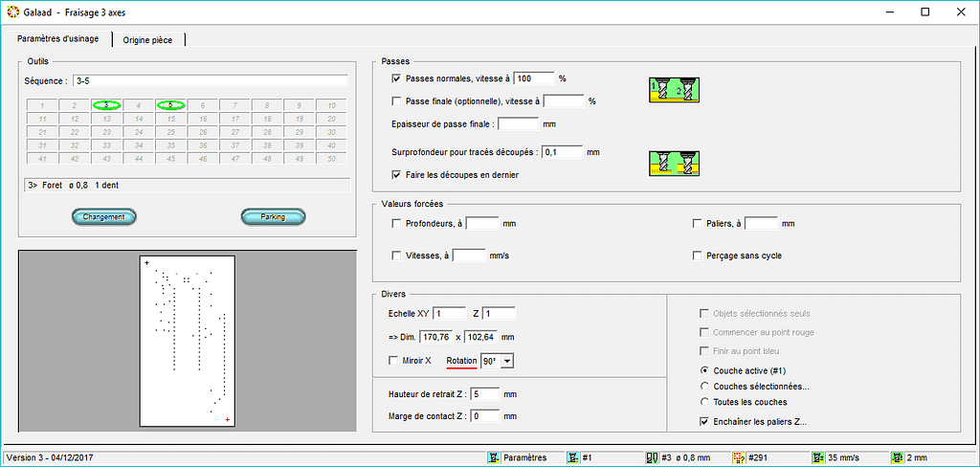Screen dimensions: 980x467
Task: Click the Echelle XY field
Action: (450, 313)
